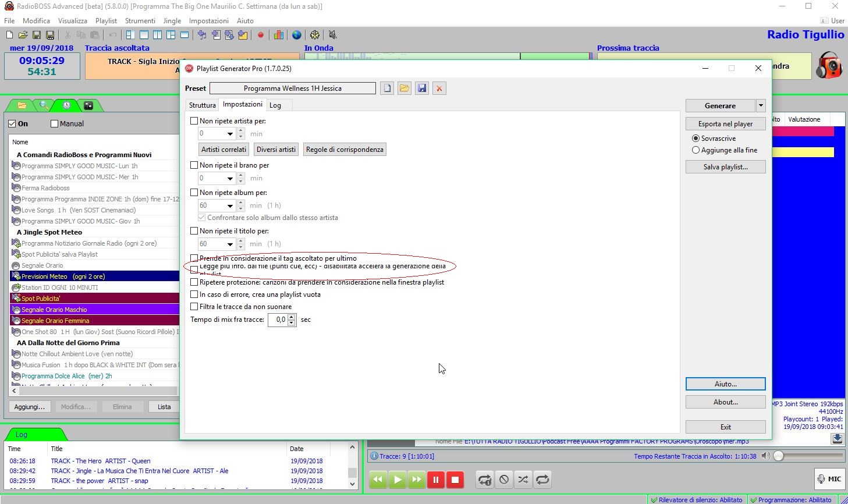Delete preset with the red X icon
This screenshot has height=504, width=848.
pyautogui.click(x=439, y=88)
